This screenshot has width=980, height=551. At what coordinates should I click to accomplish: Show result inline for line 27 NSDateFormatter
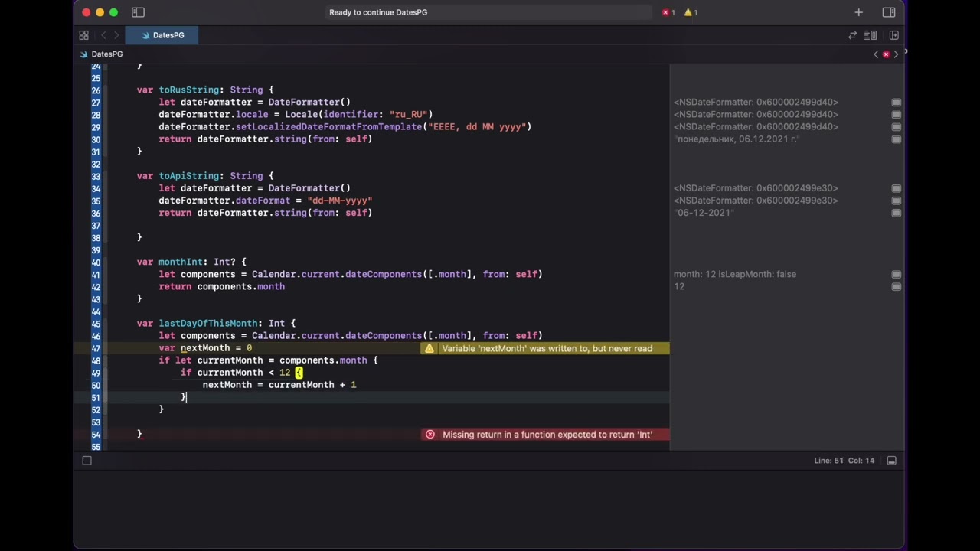[896, 103]
